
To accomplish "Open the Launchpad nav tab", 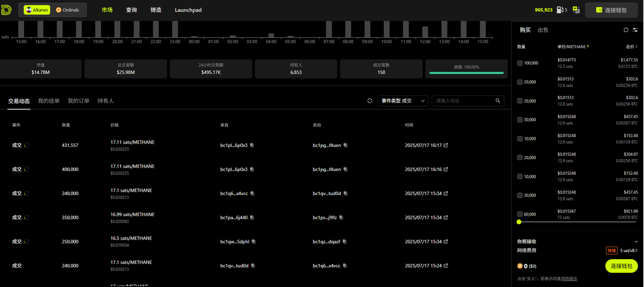I will 188,10.
